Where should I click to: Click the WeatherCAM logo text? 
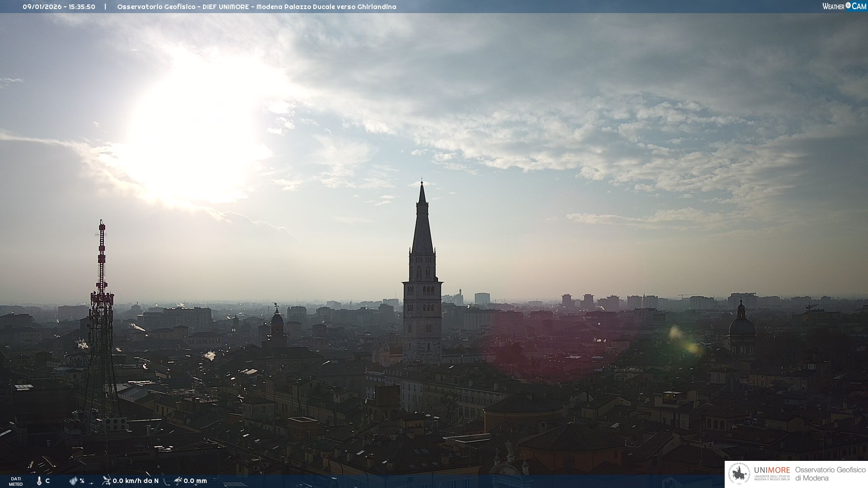[x=844, y=6]
